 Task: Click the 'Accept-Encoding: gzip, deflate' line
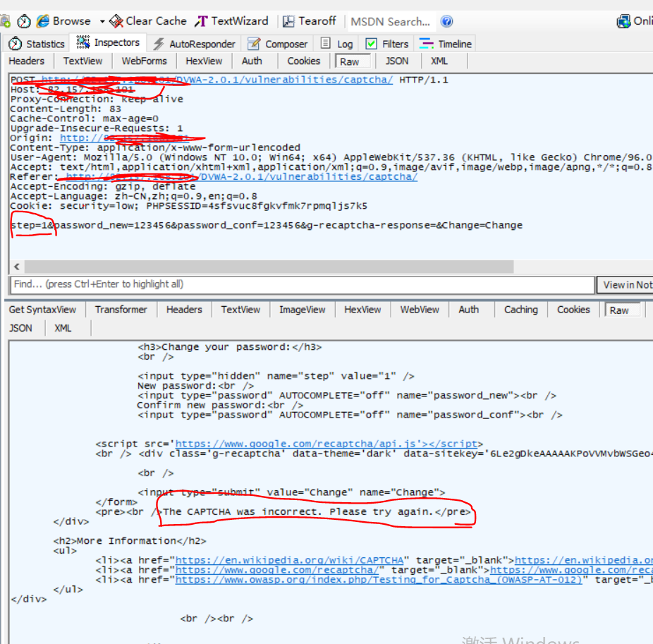(x=103, y=187)
